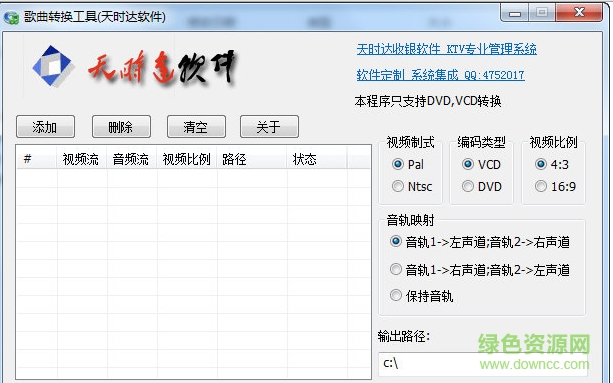Click the blue diamond 天时达 logo
The image size is (613, 383).
click(53, 66)
